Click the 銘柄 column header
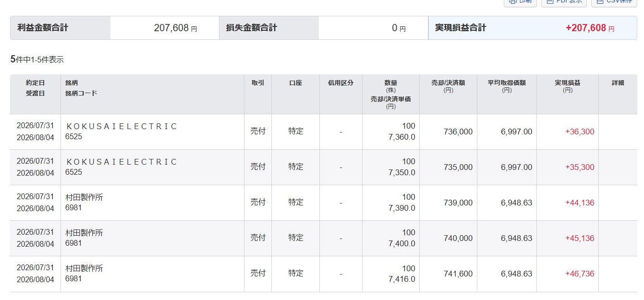The width and height of the screenshot is (644, 300). click(72, 83)
